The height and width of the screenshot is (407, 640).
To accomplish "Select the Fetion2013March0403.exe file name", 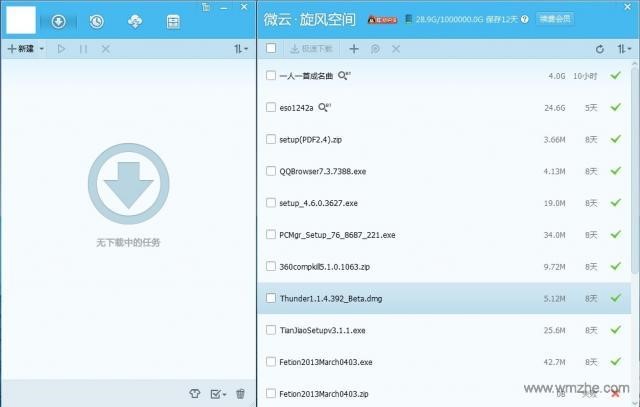I will [x=326, y=362].
